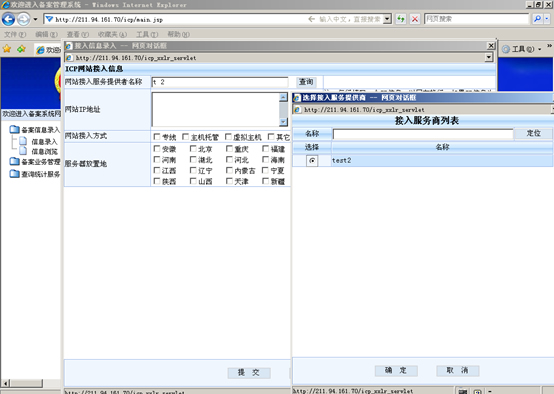Select the 欢迎 browser tab
The width and height of the screenshot is (554, 394).
[x=49, y=50]
